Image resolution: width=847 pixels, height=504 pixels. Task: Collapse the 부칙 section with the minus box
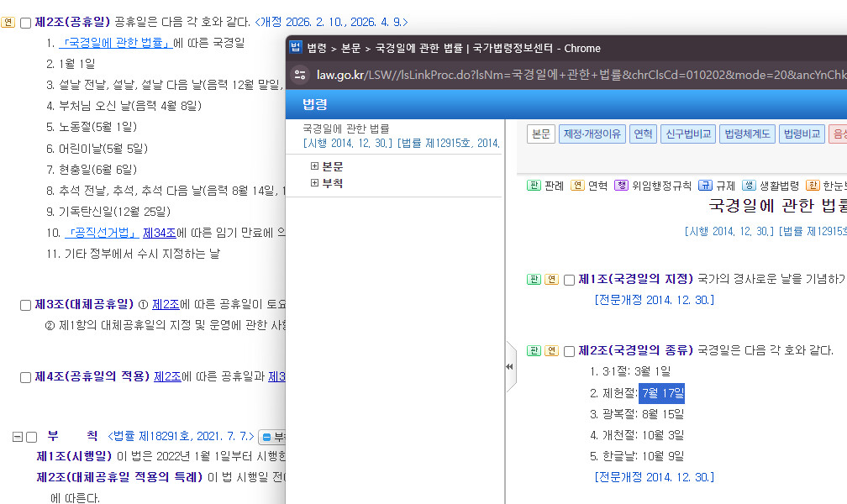pyautogui.click(x=18, y=437)
